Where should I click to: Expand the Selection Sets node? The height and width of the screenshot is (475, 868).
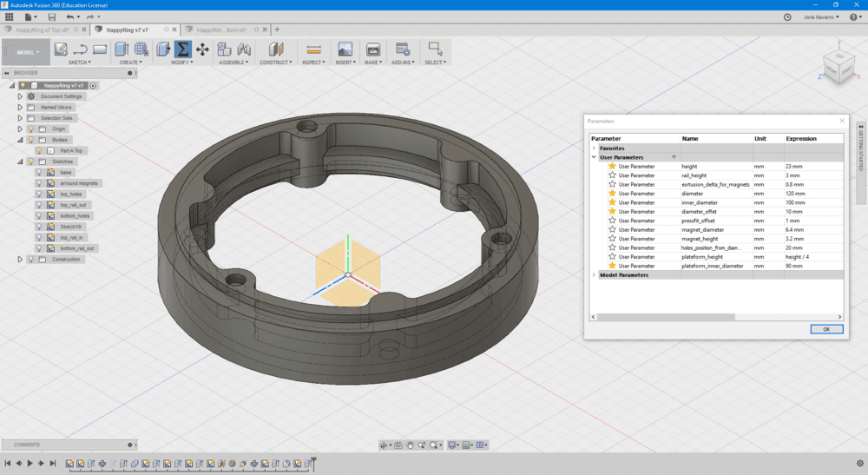(20, 118)
